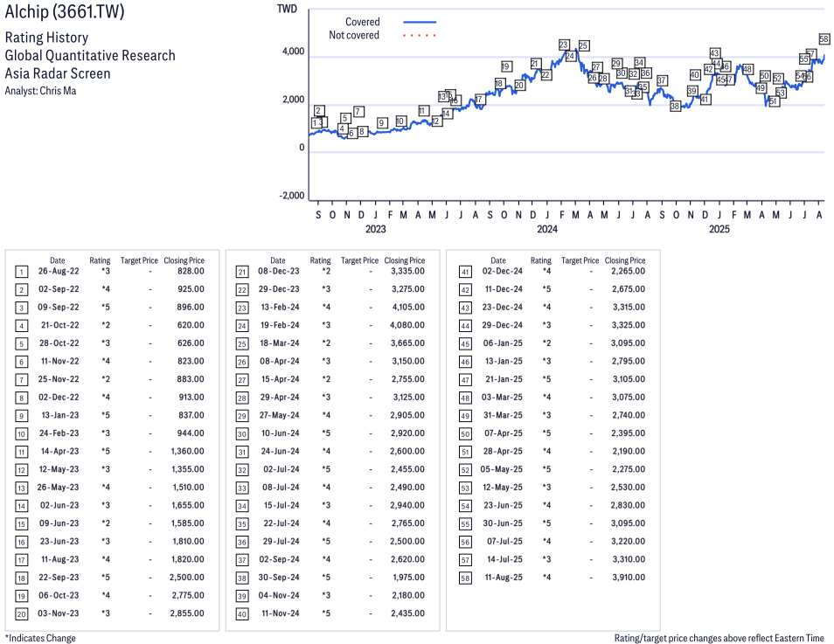Select the date 13-Jan-23
Screen dimensions: 834x644
[x=60, y=415]
